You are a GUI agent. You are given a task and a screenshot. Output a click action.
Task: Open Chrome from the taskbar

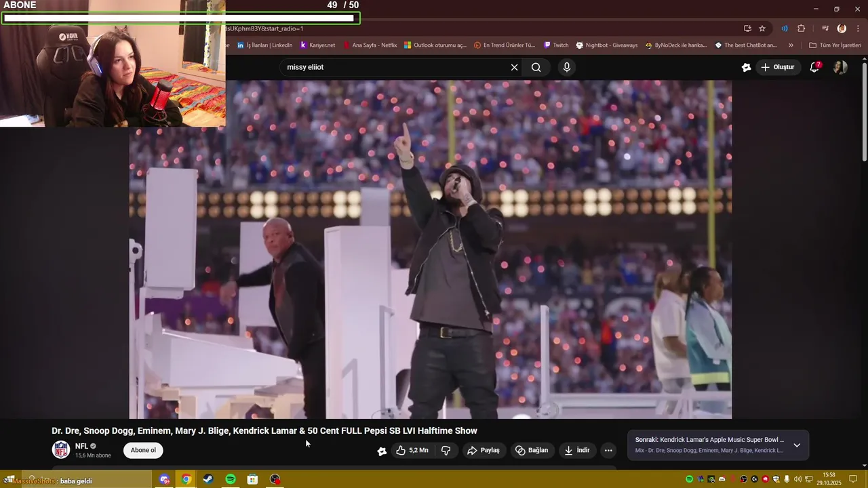point(186,479)
